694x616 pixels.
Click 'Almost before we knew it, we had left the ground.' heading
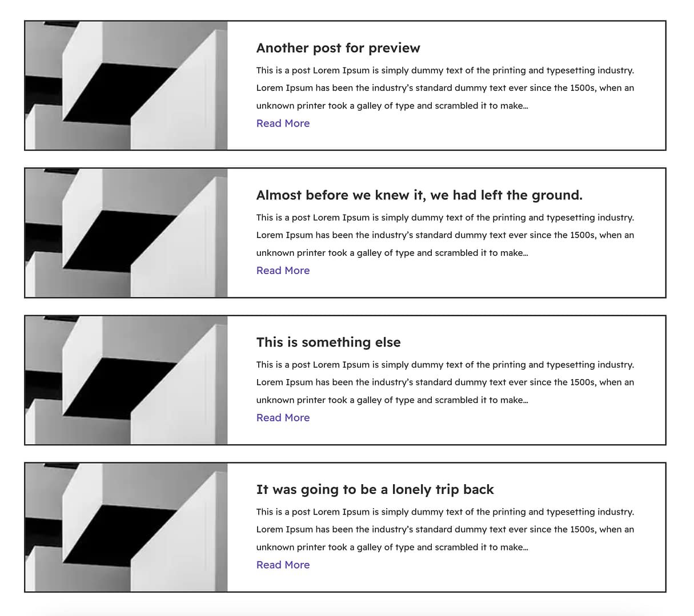(419, 195)
